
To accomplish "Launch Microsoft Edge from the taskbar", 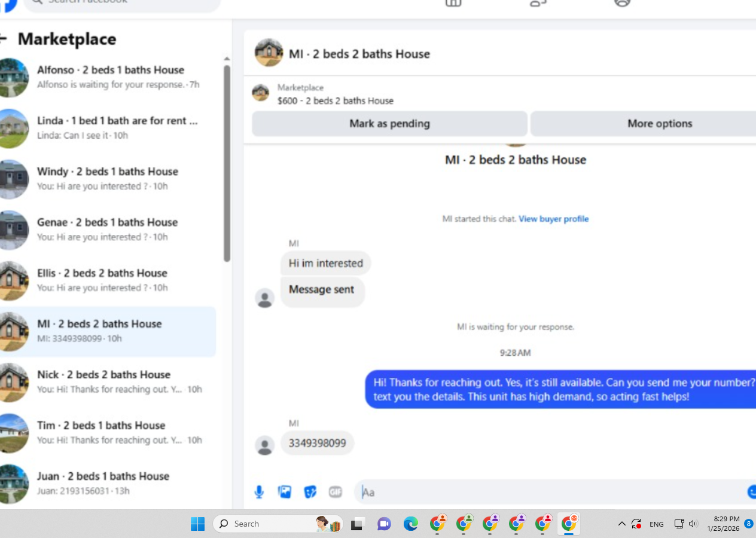I will pyautogui.click(x=410, y=524).
